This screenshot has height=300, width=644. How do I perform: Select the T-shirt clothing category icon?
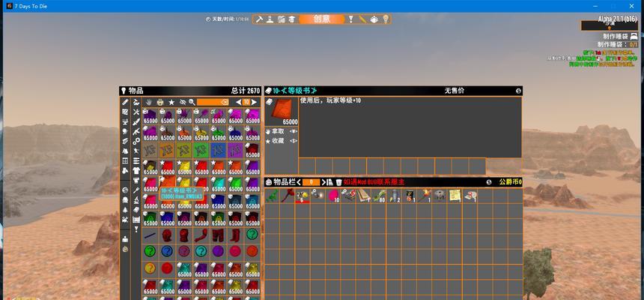point(136,170)
